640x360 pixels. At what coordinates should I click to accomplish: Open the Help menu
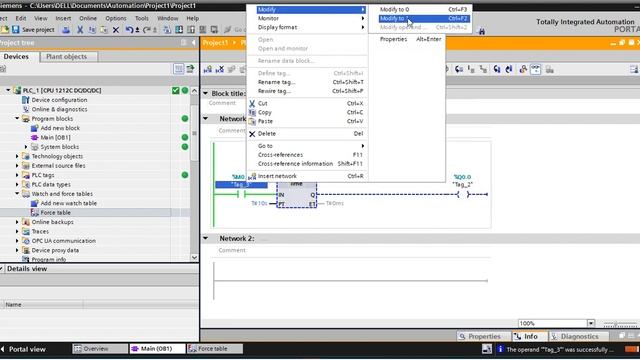click(x=192, y=18)
